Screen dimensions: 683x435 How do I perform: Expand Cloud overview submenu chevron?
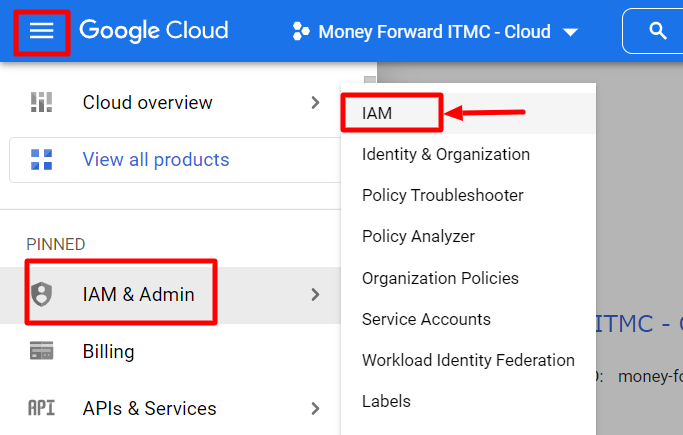[x=315, y=103]
